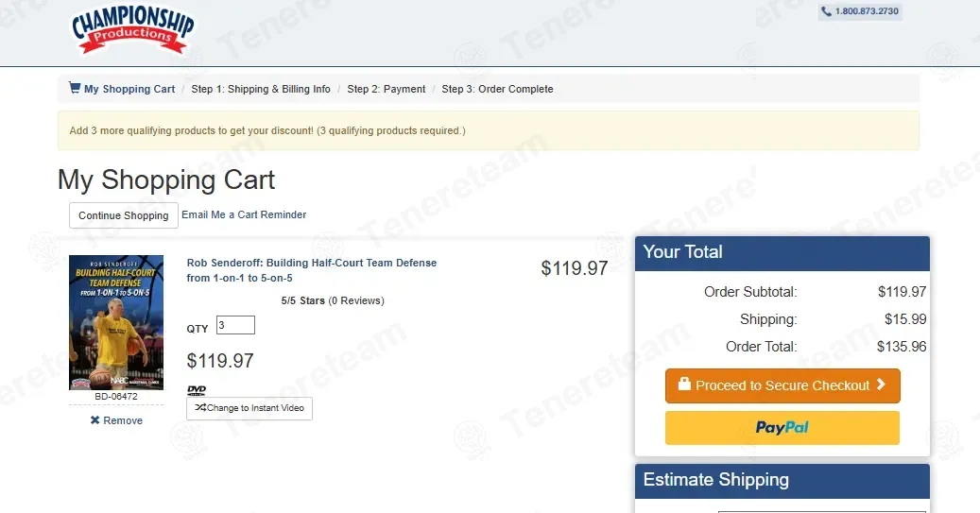Open My Shopping Cart breadcrumb link
980x513 pixels.
point(129,89)
